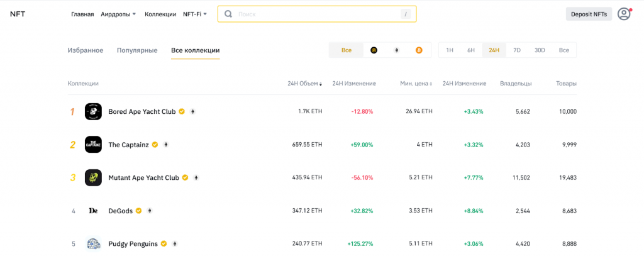Expand the NFT-Fi dropdown menu
The image size is (644, 256).
pyautogui.click(x=194, y=14)
